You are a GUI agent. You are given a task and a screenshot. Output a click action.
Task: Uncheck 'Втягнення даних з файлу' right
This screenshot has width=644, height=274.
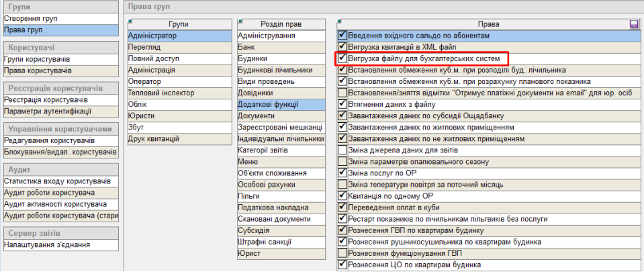343,104
